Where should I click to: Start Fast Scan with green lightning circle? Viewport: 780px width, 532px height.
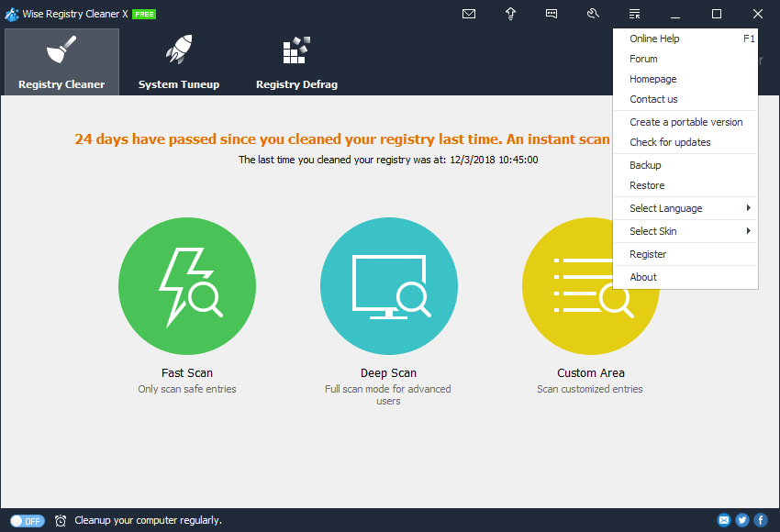187,286
